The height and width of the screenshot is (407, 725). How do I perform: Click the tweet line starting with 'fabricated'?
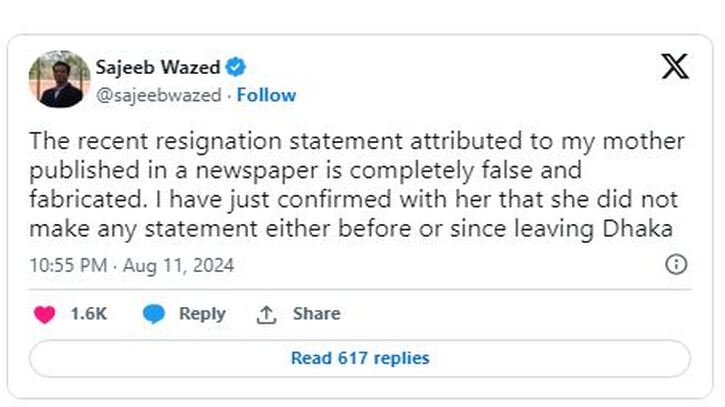354,200
